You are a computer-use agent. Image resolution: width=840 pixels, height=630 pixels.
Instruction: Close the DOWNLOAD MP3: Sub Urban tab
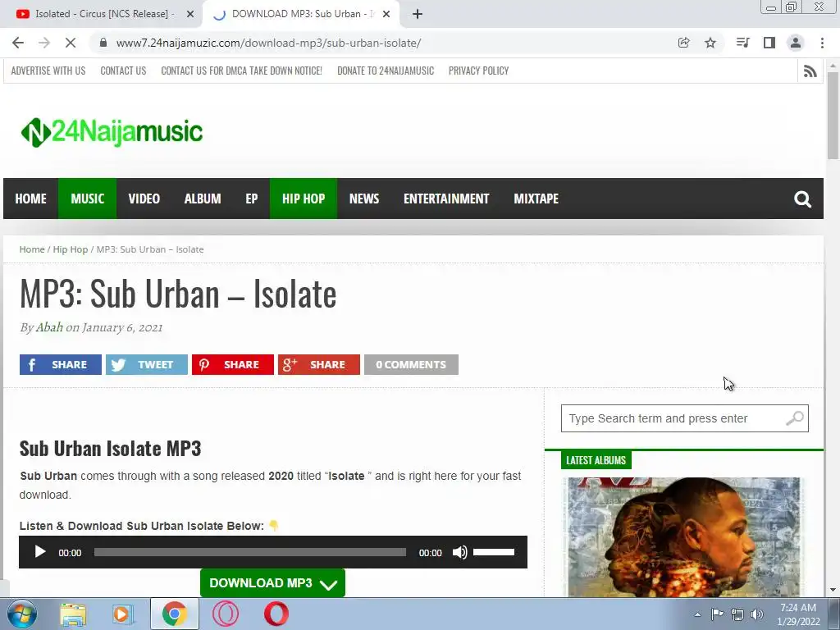point(386,14)
